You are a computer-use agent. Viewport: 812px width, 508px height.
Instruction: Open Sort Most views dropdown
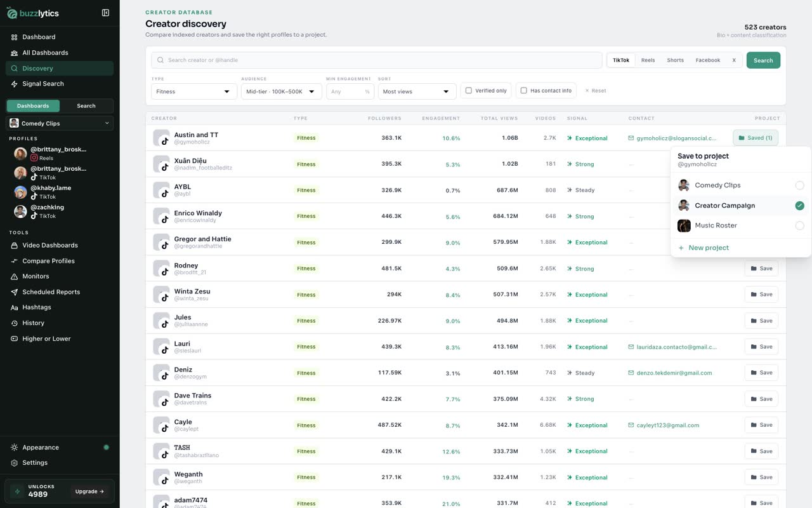[417, 91]
